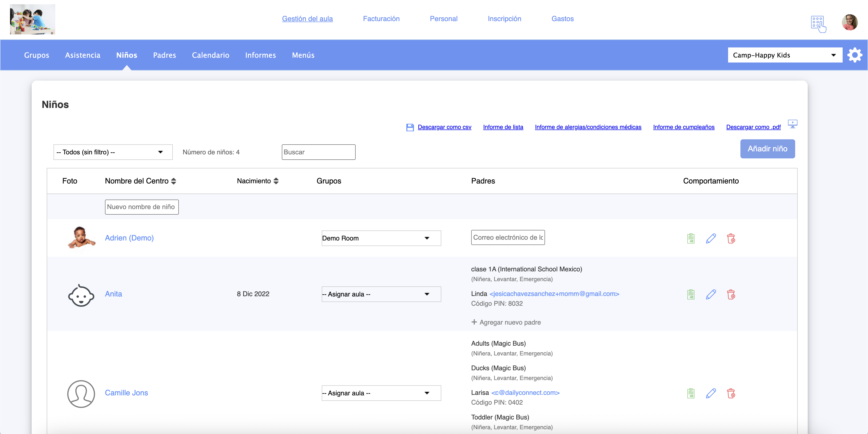Edit Camille Jons with pencil icon
This screenshot has width=868, height=434.
[x=711, y=393]
